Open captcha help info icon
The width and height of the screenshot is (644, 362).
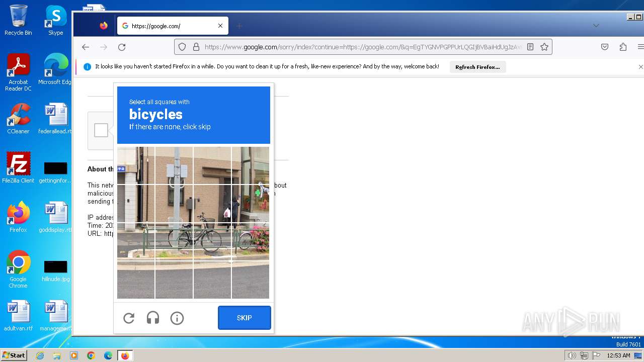pos(177,318)
